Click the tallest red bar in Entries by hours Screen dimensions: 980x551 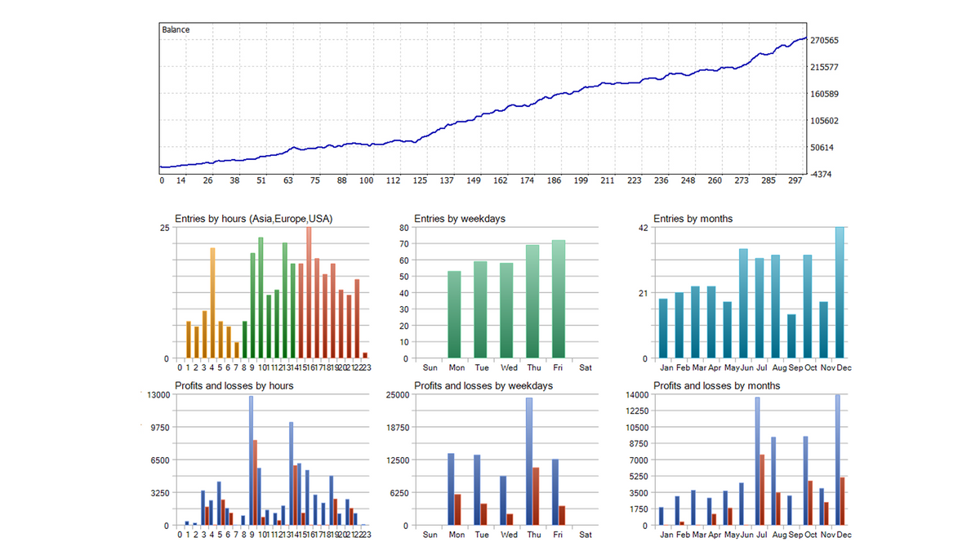tap(309, 292)
